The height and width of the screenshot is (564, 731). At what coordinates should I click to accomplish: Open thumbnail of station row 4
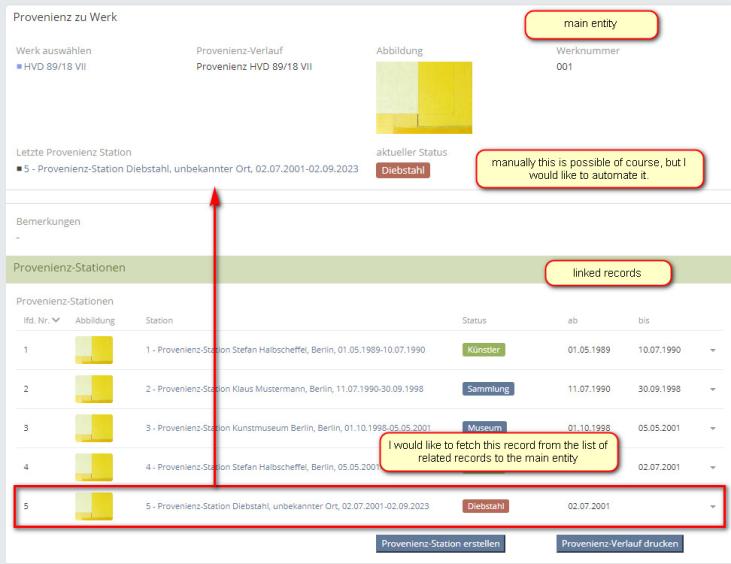tap(94, 467)
